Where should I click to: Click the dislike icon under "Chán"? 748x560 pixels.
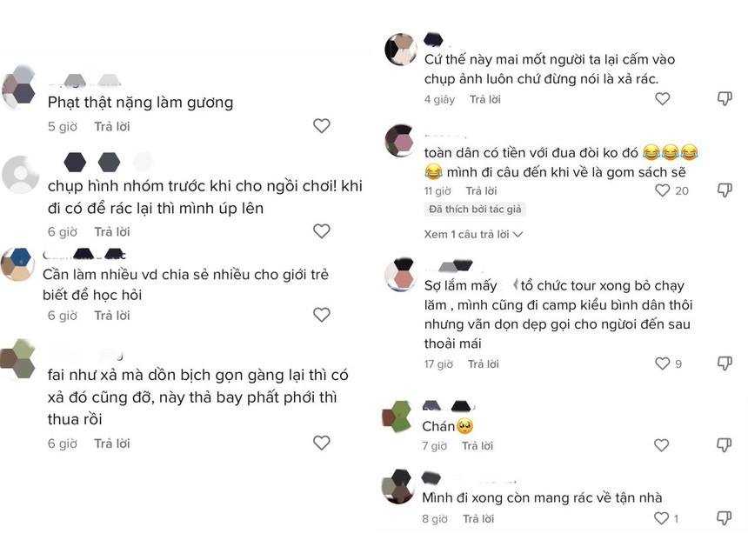click(x=724, y=444)
